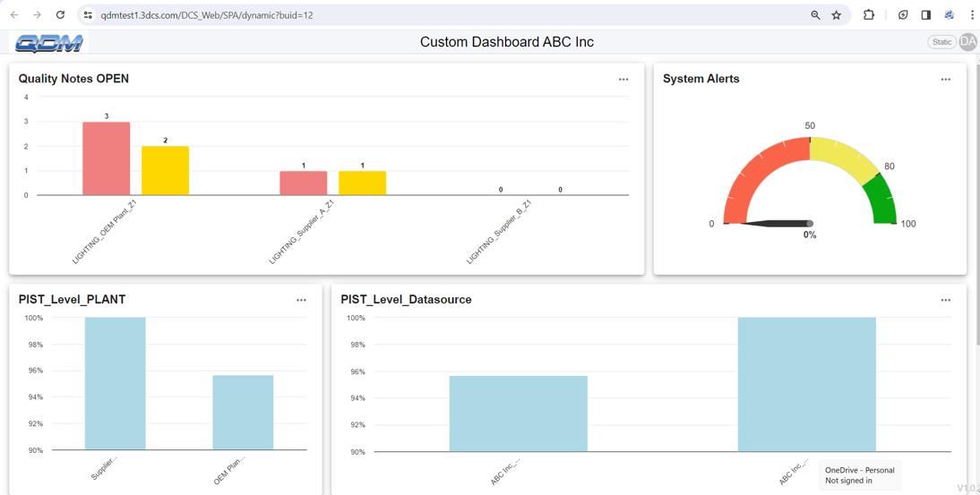
Task: Click red bar for LIGHTING_OEM Plant_Z1
Action: (107, 158)
